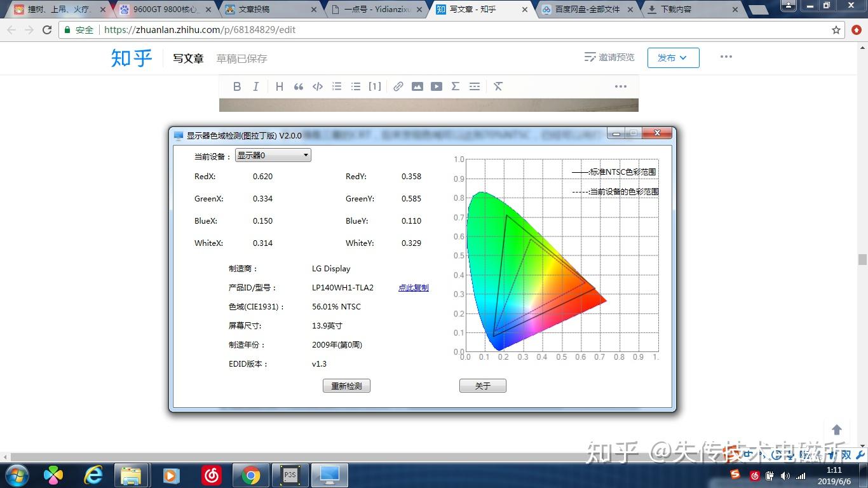This screenshot has height=488, width=868.
Task: Click 点此复制 copy link
Action: tap(414, 288)
